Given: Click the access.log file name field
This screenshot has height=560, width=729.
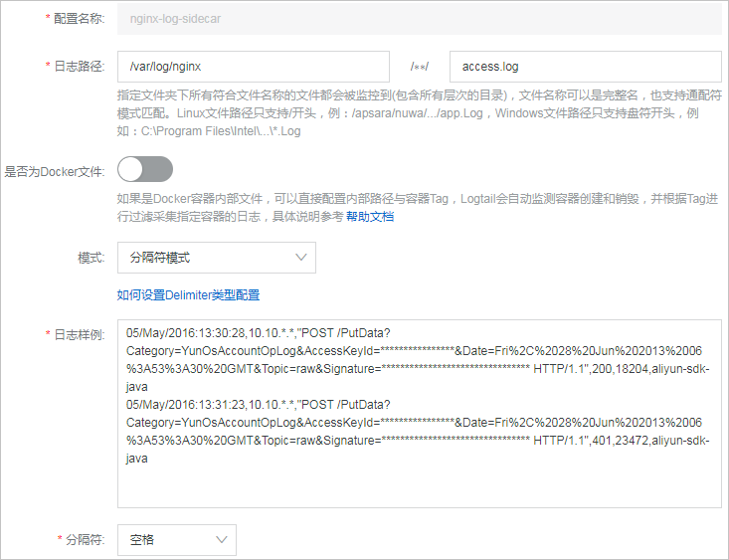Looking at the screenshot, I should click(x=586, y=67).
